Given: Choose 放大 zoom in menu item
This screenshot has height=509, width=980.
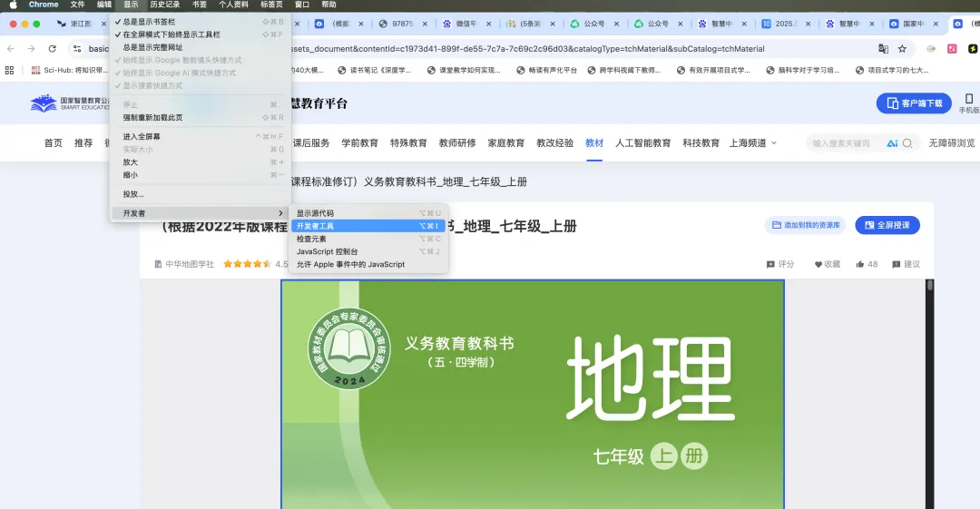Looking at the screenshot, I should tap(200, 162).
